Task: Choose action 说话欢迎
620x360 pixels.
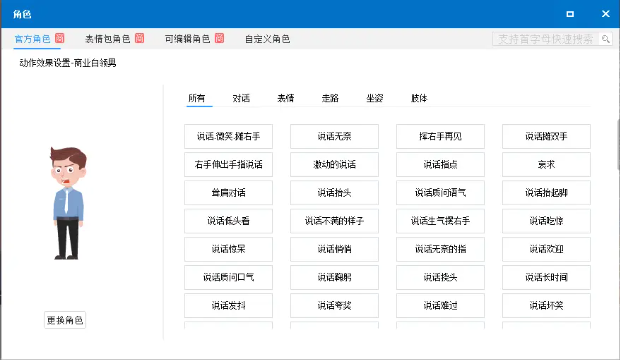Action: pos(546,249)
